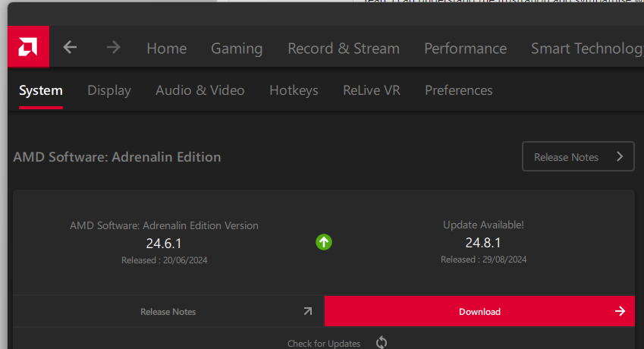Viewport: 644px width, 349px height.
Task: Open the Home tab
Action: [x=167, y=49]
